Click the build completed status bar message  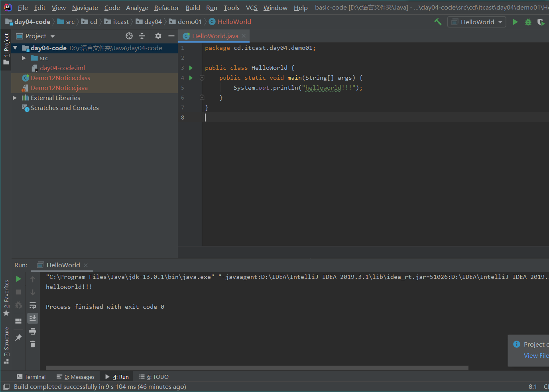100,387
